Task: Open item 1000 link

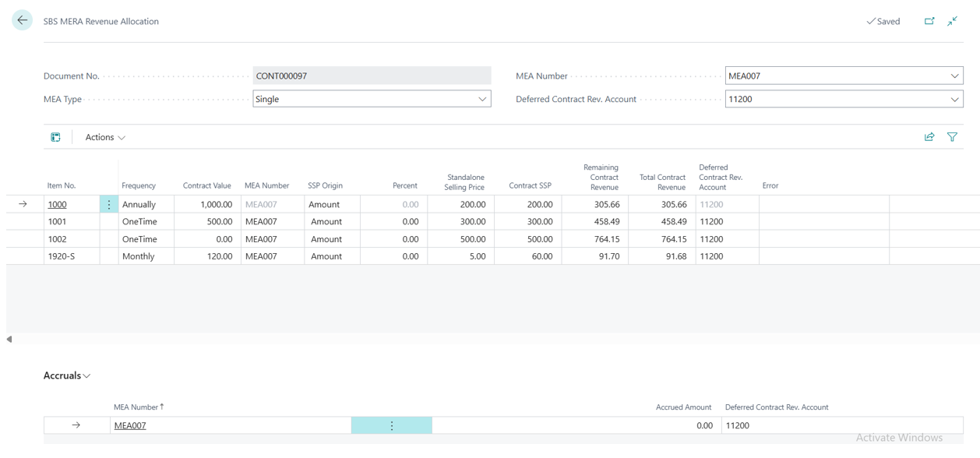Action: click(x=57, y=204)
